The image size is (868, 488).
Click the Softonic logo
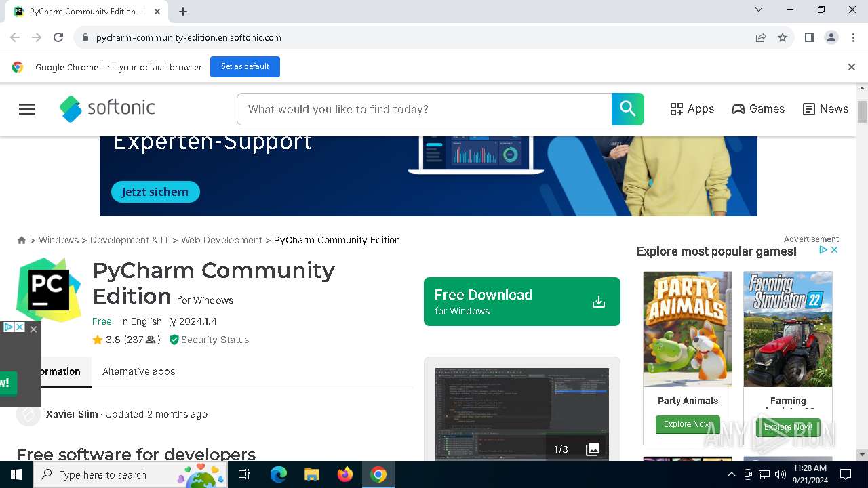pyautogui.click(x=107, y=108)
